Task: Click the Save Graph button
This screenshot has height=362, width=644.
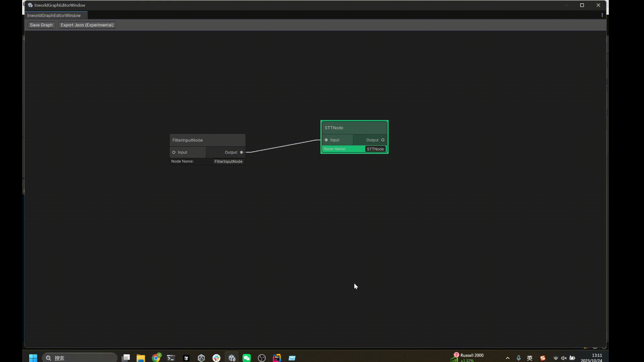Action: point(41,25)
